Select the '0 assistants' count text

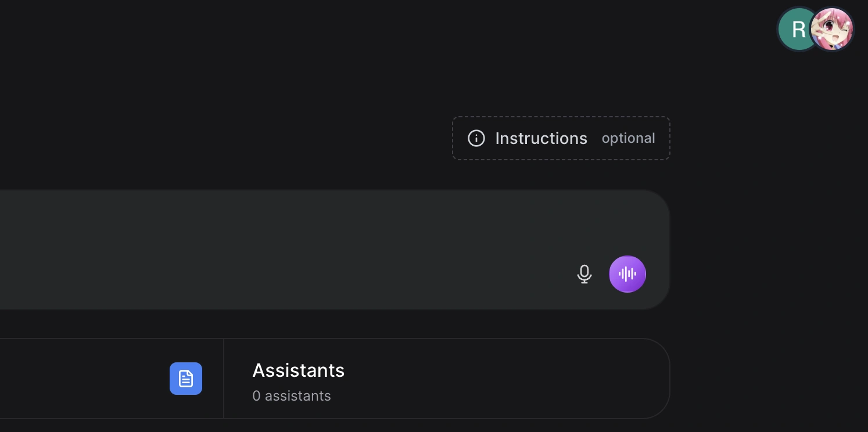292,396
